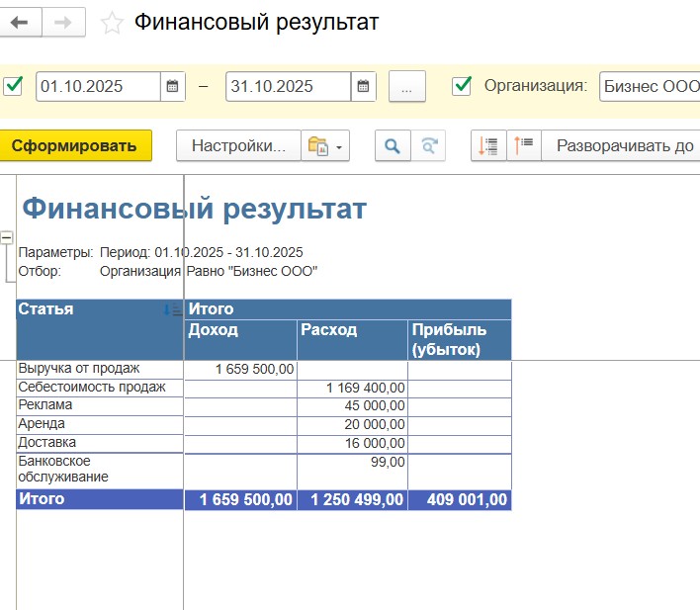700x610 pixels.
Task: Collapse the parameters group minus box
Action: pyautogui.click(x=6, y=237)
